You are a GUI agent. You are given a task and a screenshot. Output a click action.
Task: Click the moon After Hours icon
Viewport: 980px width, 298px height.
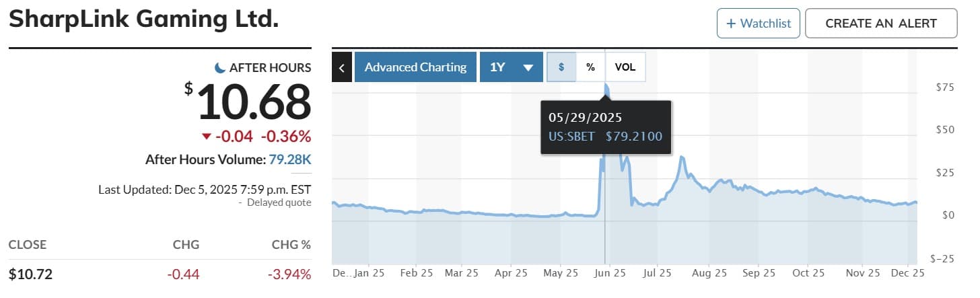click(219, 67)
